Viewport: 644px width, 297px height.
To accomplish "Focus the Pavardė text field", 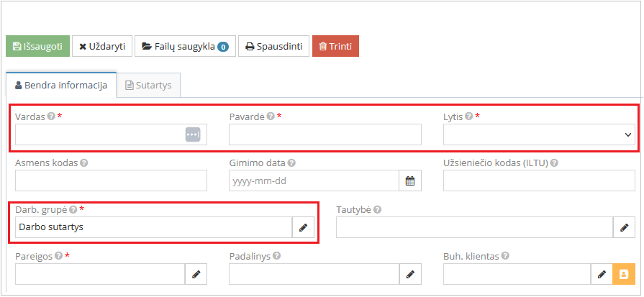I will coord(325,134).
